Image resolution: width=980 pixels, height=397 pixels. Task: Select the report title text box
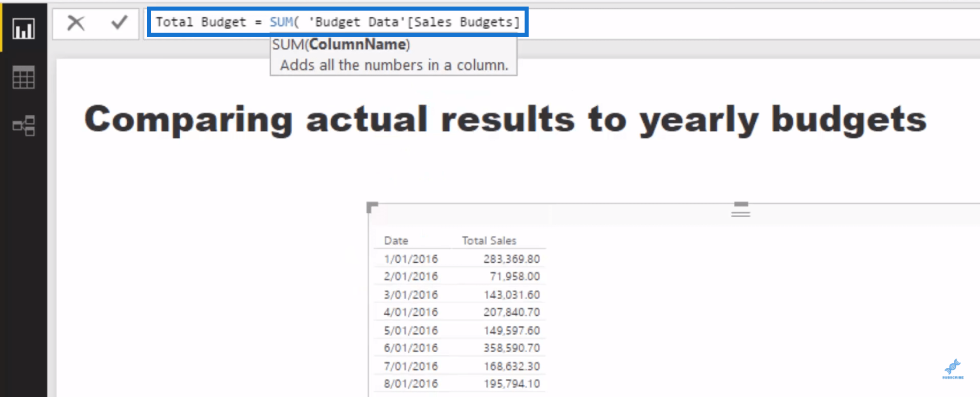tap(505, 120)
